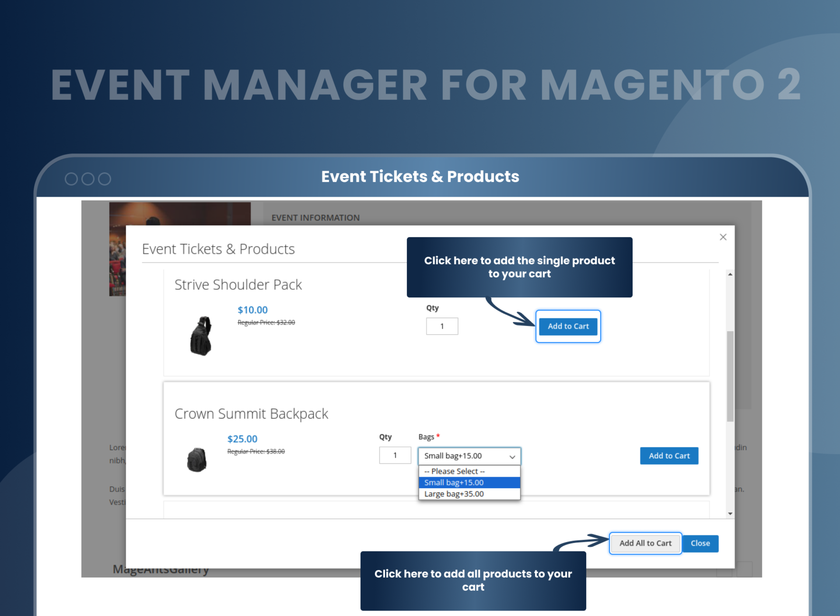Click 'Regular Price: $38.00' text

(x=256, y=451)
